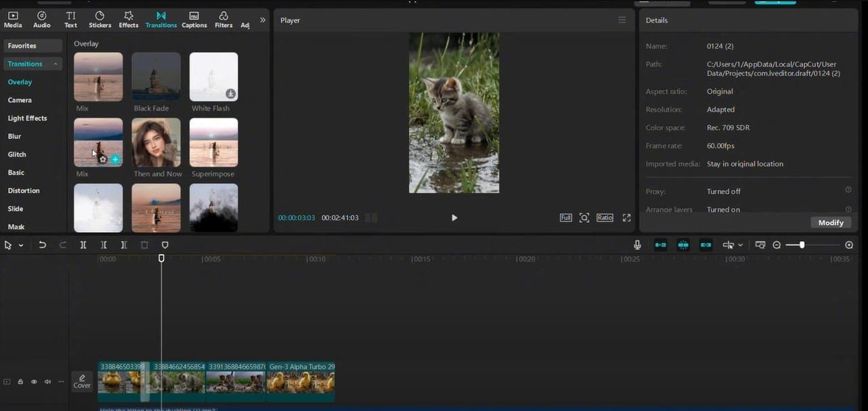868x411 pixels.
Task: Select the Mask transition category
Action: (x=16, y=227)
